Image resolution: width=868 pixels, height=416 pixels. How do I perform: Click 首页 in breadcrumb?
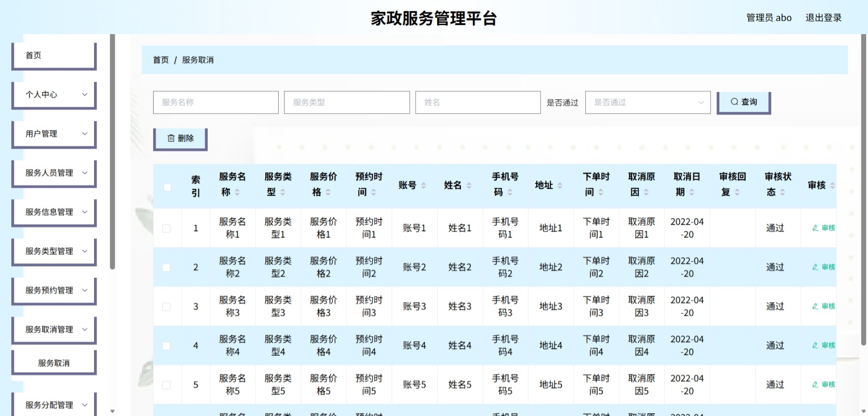pyautogui.click(x=161, y=60)
